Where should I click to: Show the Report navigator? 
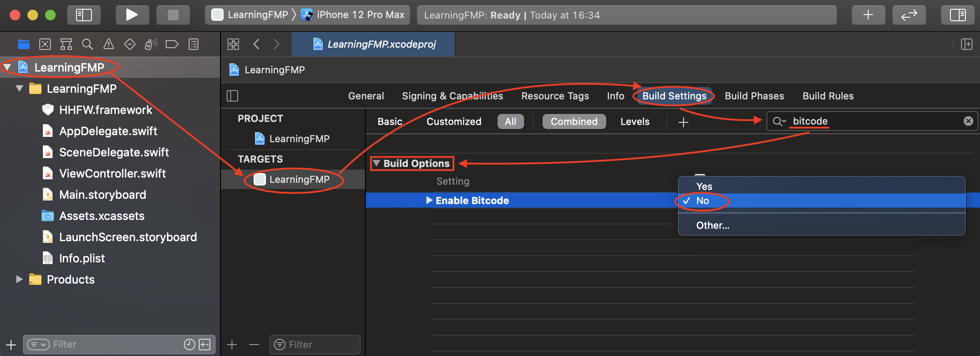(194, 44)
